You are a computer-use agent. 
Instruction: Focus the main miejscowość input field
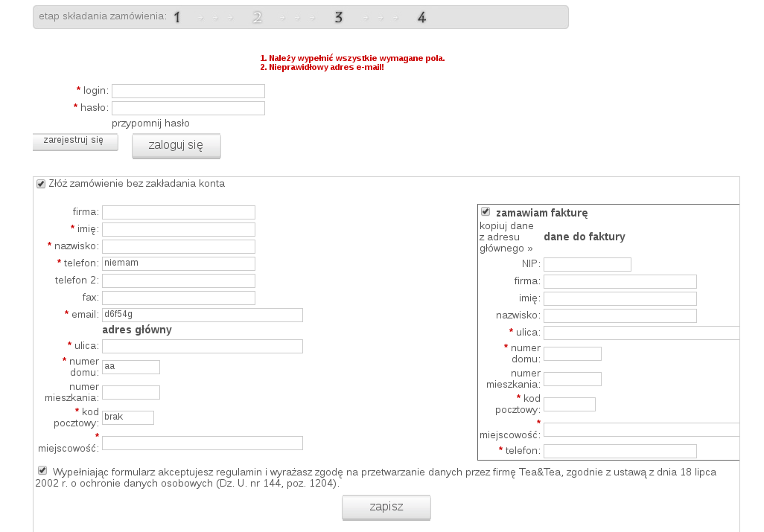pyautogui.click(x=203, y=443)
